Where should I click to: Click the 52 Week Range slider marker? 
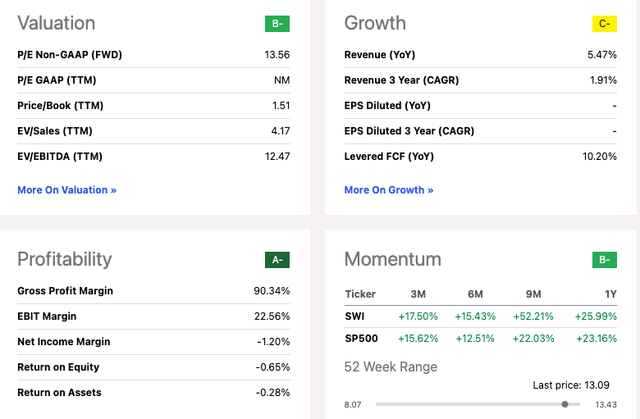point(566,404)
